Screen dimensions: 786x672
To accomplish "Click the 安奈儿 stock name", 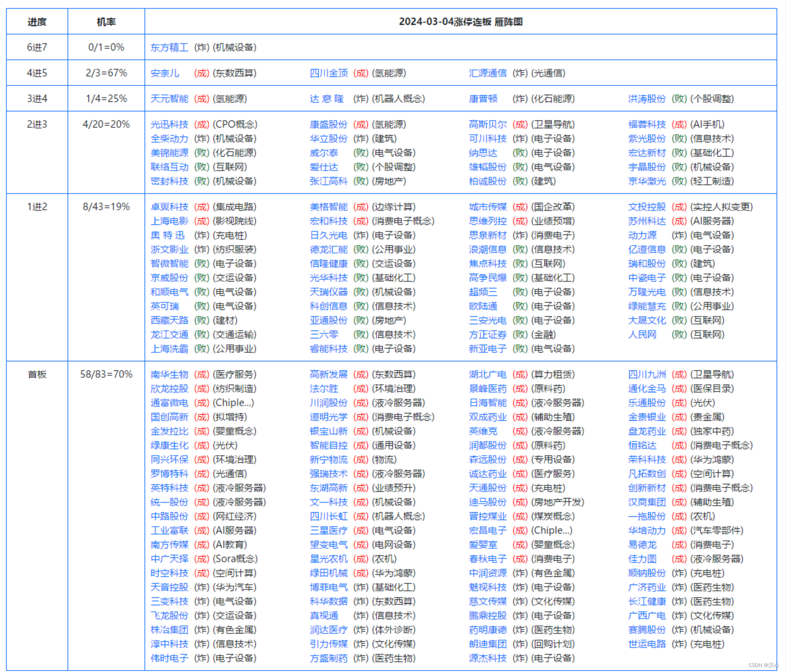I will [165, 73].
